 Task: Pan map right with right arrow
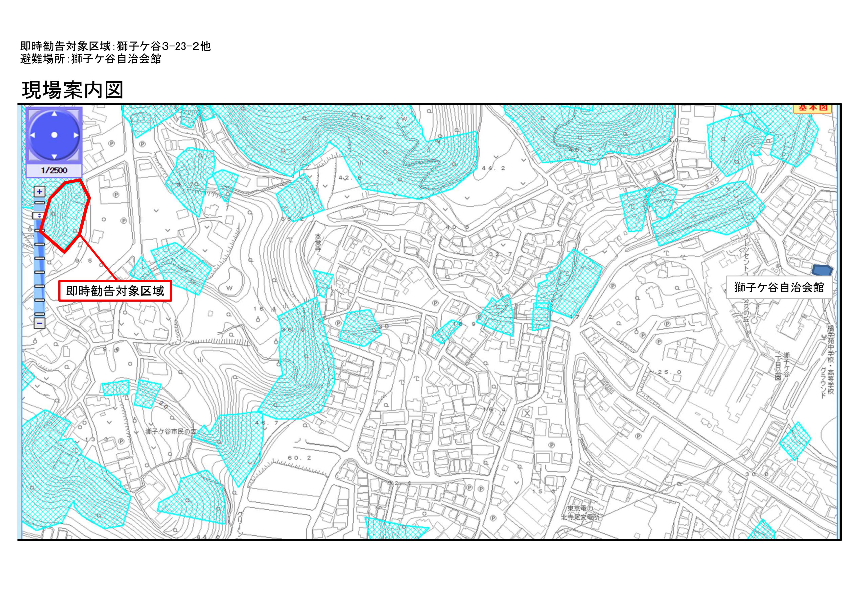pyautogui.click(x=76, y=135)
